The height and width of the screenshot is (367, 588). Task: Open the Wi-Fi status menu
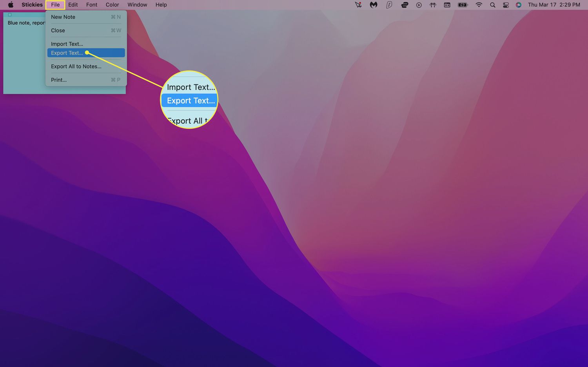(x=479, y=5)
